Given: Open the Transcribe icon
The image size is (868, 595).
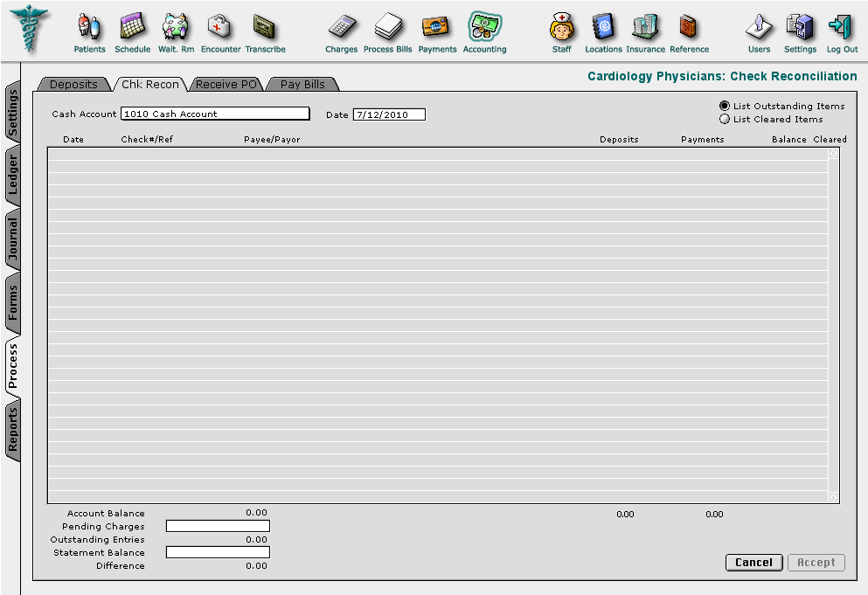Looking at the screenshot, I should 265,27.
